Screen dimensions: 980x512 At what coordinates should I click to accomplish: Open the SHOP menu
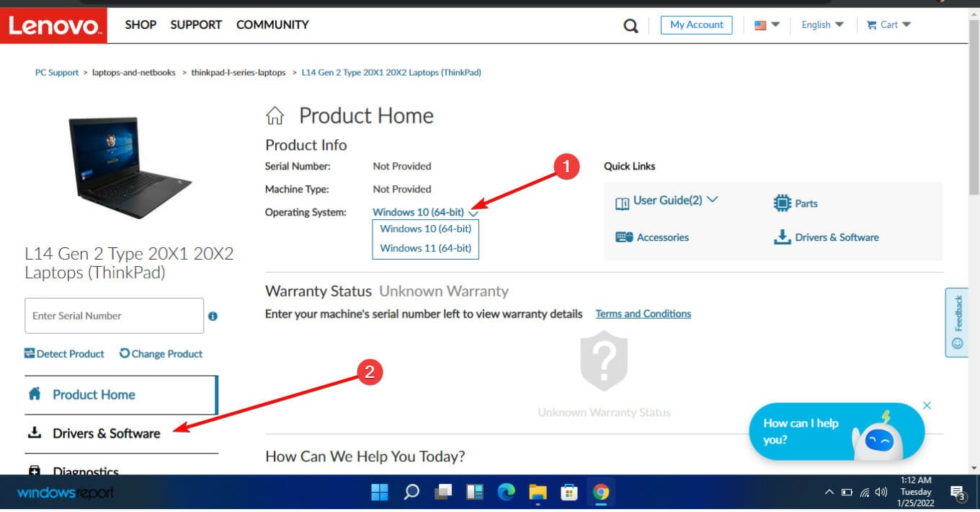pos(141,25)
